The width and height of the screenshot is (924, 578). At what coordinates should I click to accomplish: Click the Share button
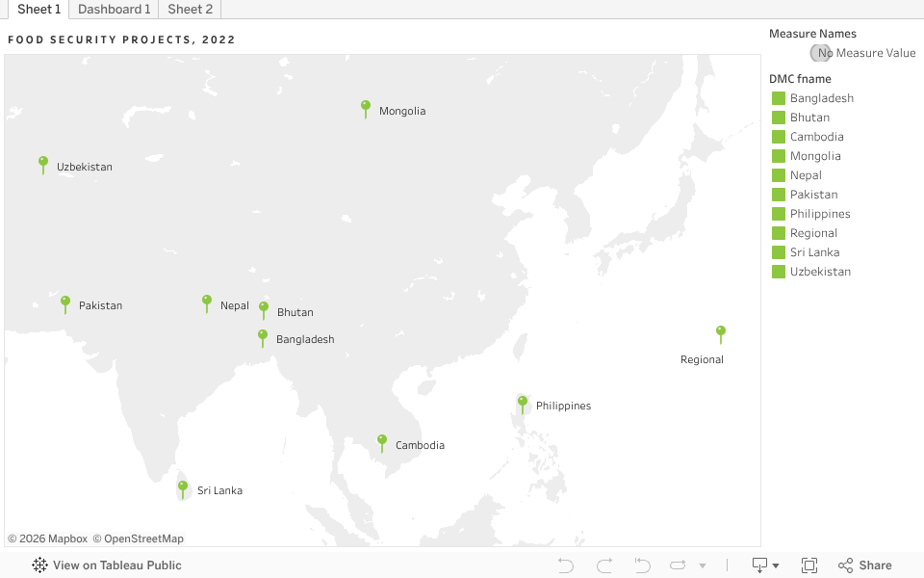(x=865, y=565)
